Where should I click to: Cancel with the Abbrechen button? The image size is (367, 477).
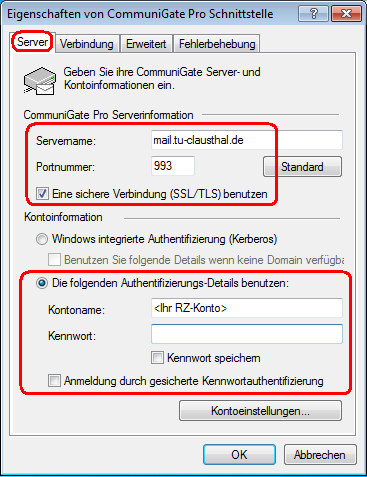tap(320, 454)
